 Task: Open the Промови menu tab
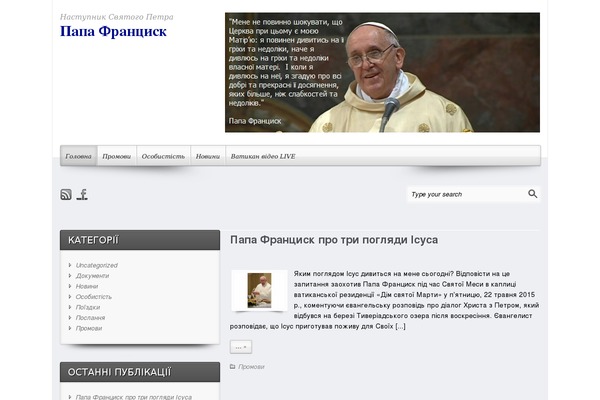(117, 156)
